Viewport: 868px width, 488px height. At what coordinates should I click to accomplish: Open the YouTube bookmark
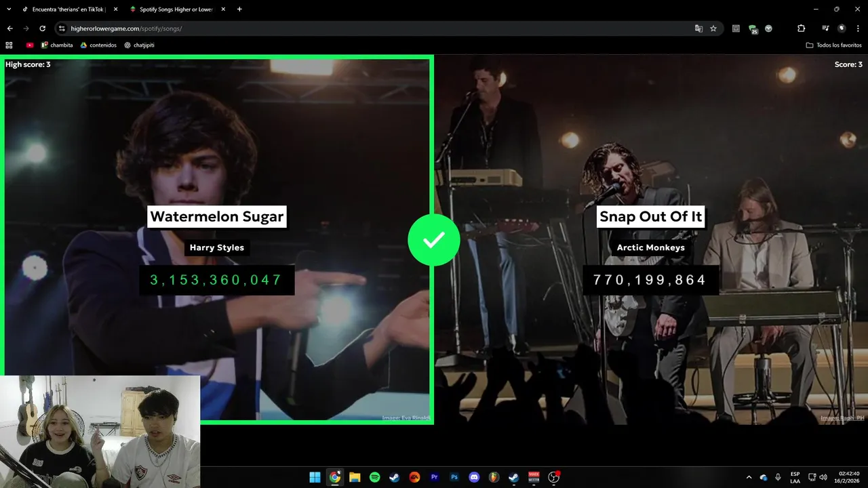tap(30, 45)
